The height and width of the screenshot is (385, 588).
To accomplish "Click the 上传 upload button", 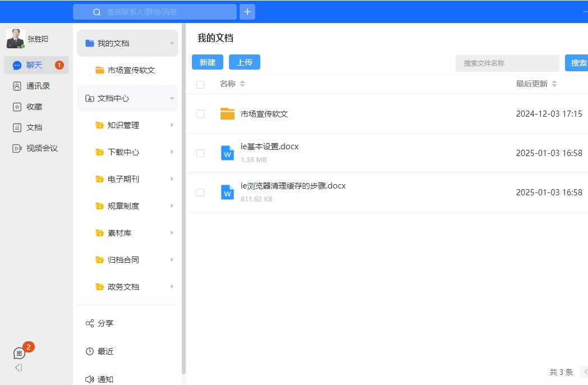I will coord(245,62).
